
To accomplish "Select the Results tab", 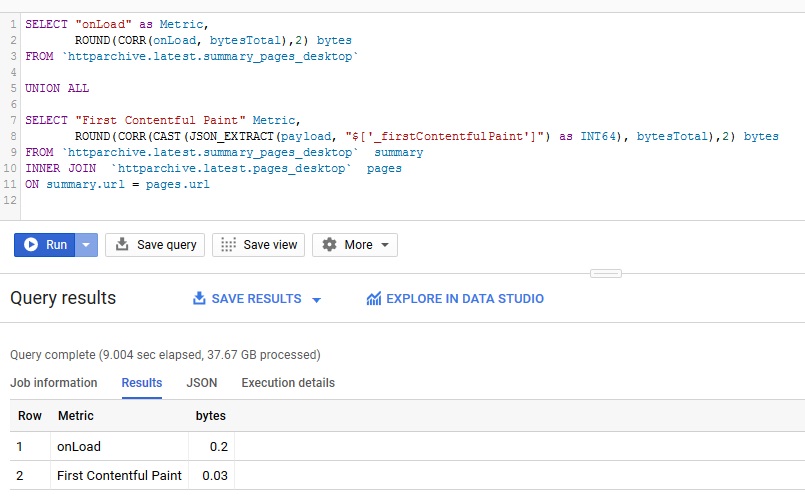I will coord(142,383).
